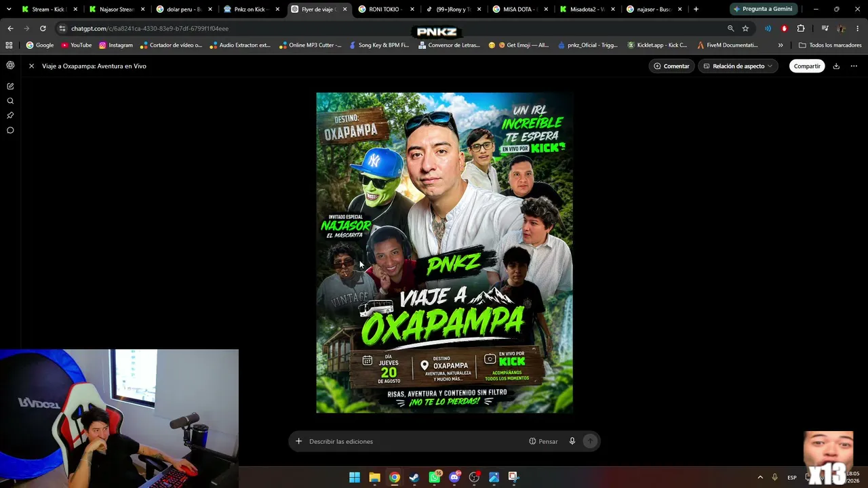Add attachment with the plus icon
This screenshot has height=488, width=868.
(298, 441)
